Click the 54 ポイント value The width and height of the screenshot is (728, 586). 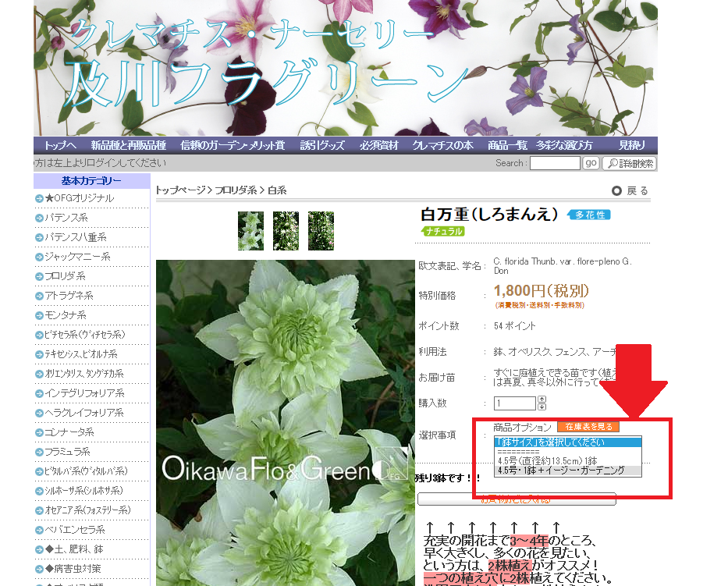pos(514,326)
